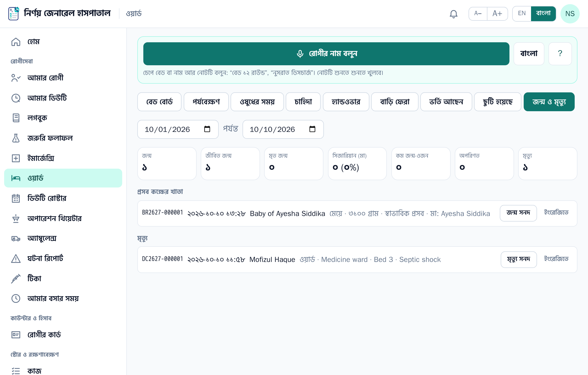Click the অ্যাম্বুলেন্স vehicle icon
Viewport: 588px width, 375px height.
(x=16, y=239)
